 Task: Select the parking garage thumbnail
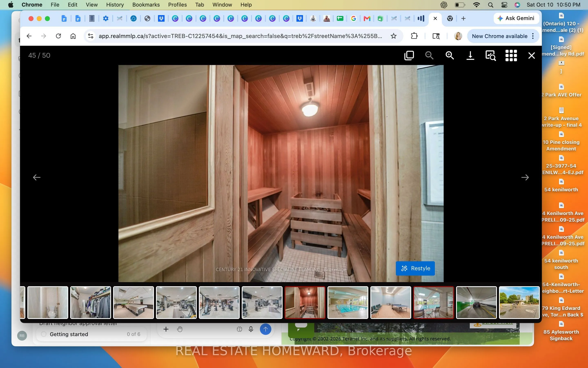pyautogui.click(x=476, y=303)
